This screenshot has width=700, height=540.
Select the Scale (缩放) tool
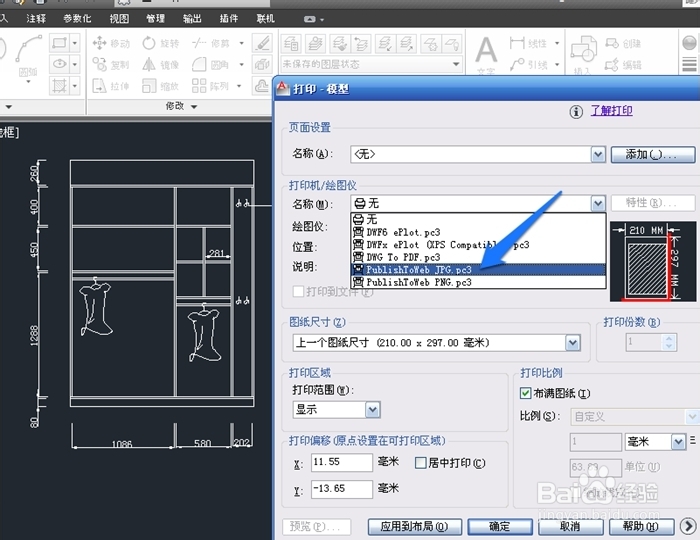point(161,86)
